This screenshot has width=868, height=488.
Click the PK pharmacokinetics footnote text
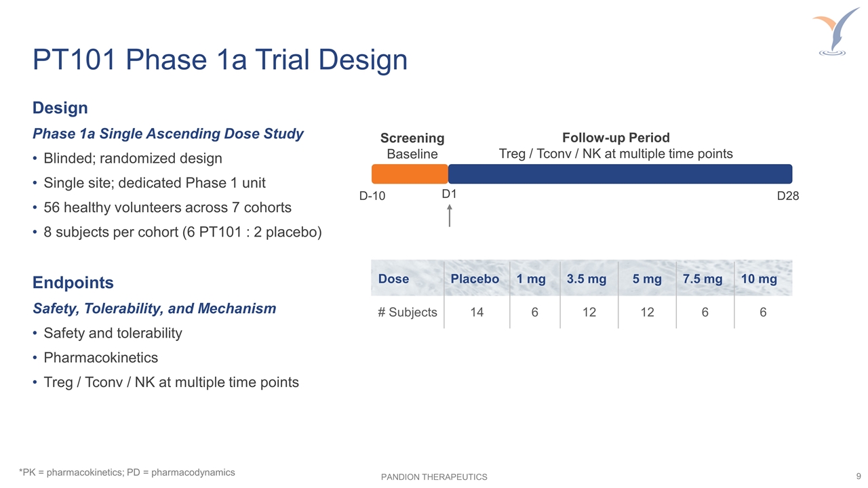point(127,472)
